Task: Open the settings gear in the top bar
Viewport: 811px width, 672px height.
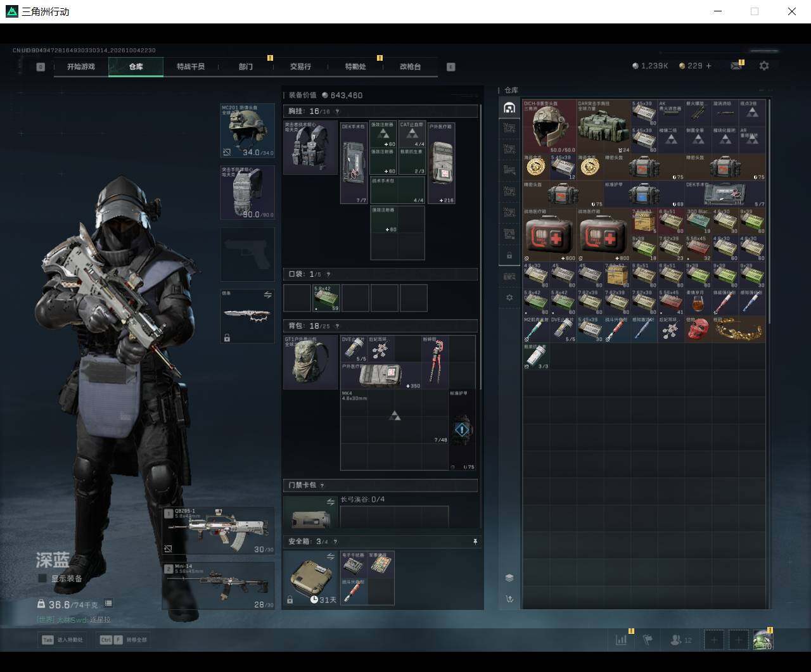Action: 764,66
